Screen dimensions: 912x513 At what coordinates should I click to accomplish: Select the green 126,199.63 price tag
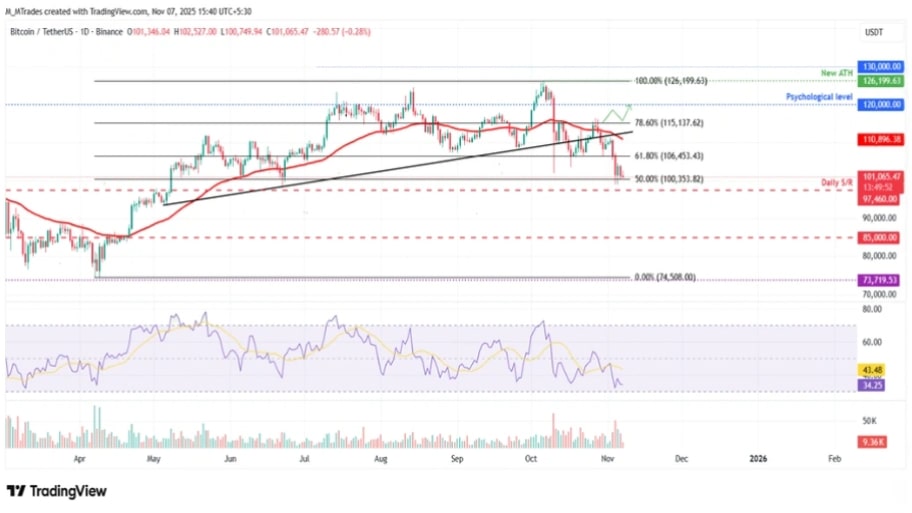(882, 80)
